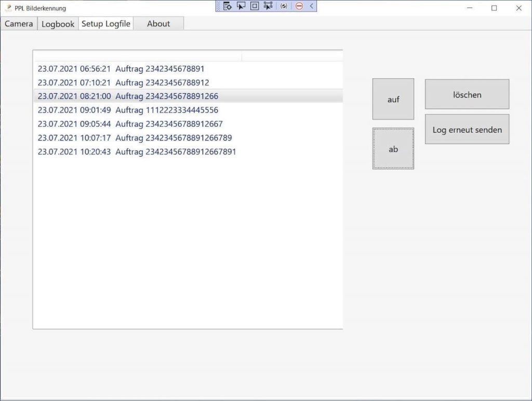Click the "löschen" button
Image resolution: width=532 pixels, height=401 pixels.
pos(467,95)
